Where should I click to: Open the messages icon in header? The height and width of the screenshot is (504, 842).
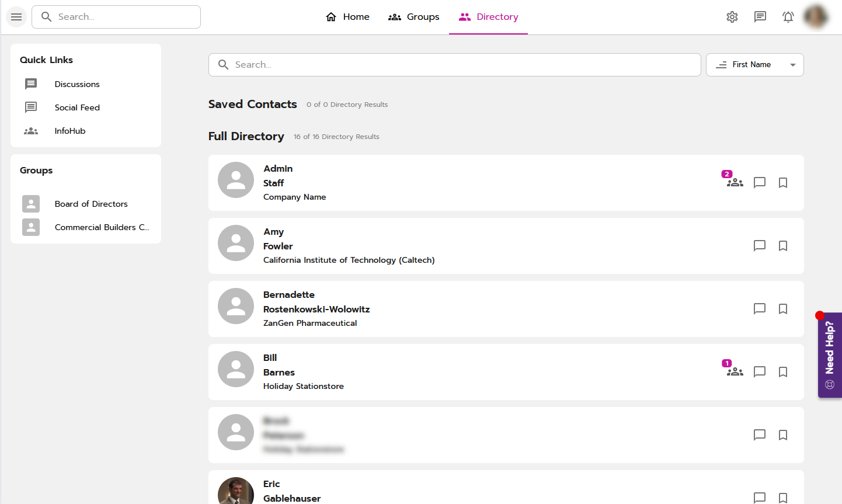click(760, 17)
